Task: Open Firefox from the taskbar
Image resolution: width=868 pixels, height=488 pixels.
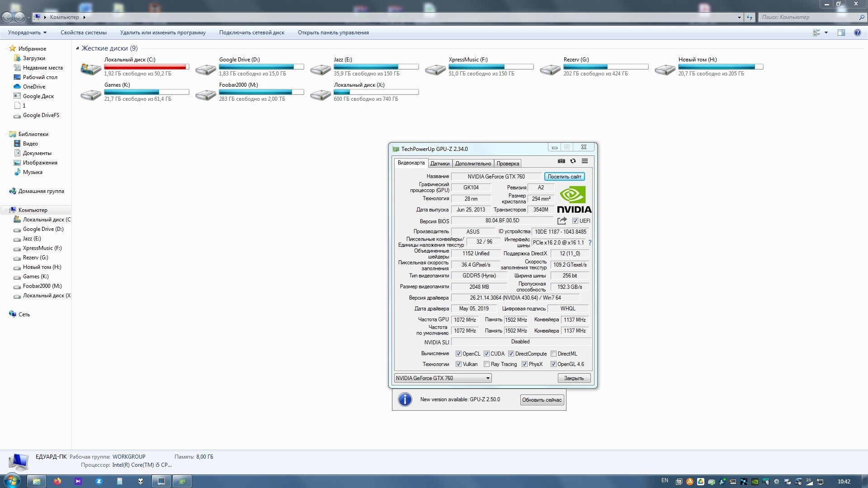Action: tap(57, 481)
